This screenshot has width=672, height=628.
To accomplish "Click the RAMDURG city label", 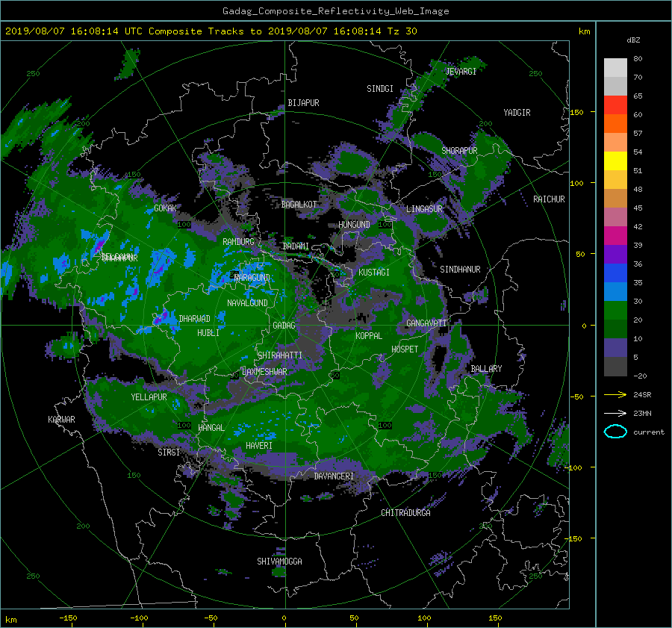I will click(x=238, y=242).
